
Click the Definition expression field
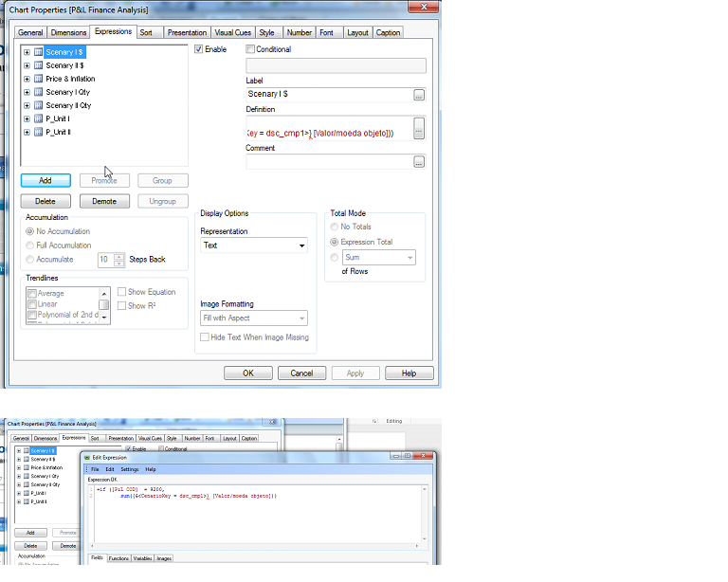tap(330, 128)
